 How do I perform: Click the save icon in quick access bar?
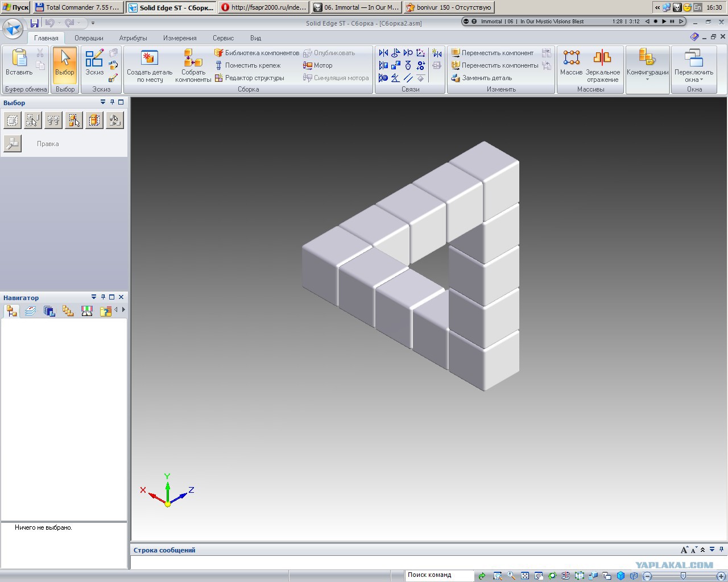click(35, 23)
